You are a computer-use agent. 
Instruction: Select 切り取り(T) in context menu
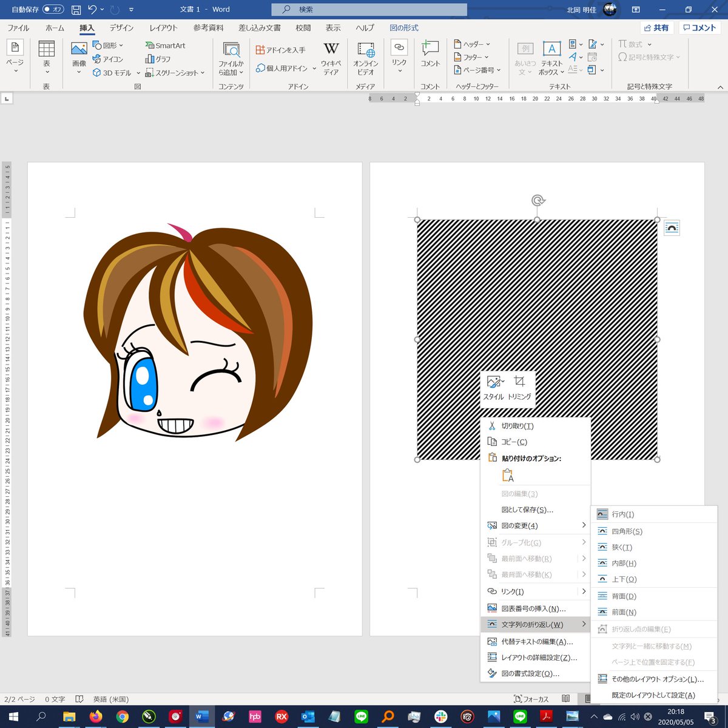536,426
